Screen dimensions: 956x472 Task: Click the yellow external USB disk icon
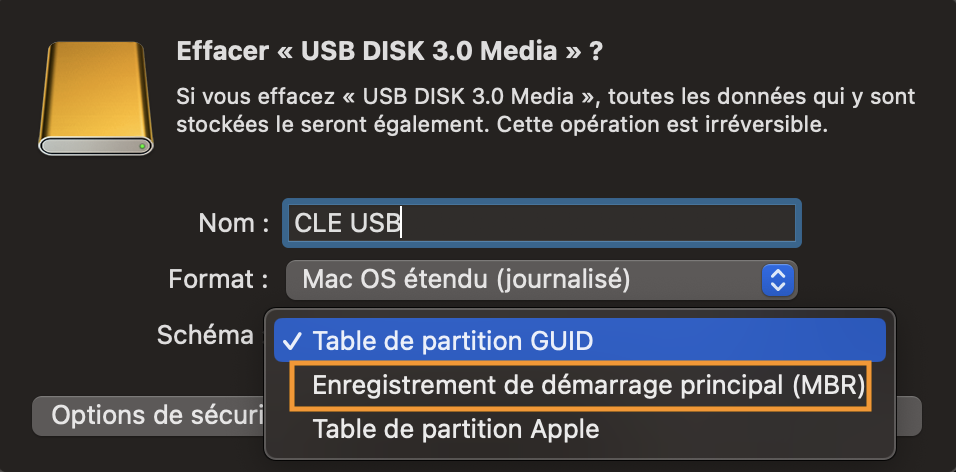pos(96,98)
